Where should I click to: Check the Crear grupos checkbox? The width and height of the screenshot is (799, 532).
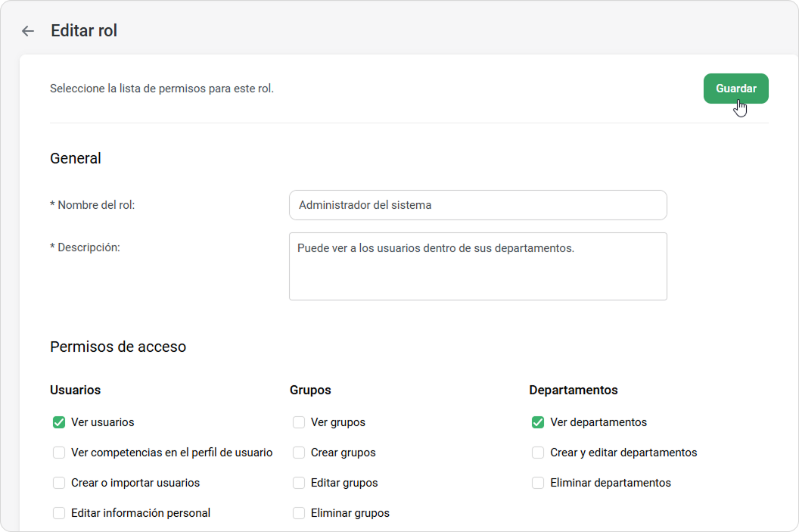[x=299, y=453]
